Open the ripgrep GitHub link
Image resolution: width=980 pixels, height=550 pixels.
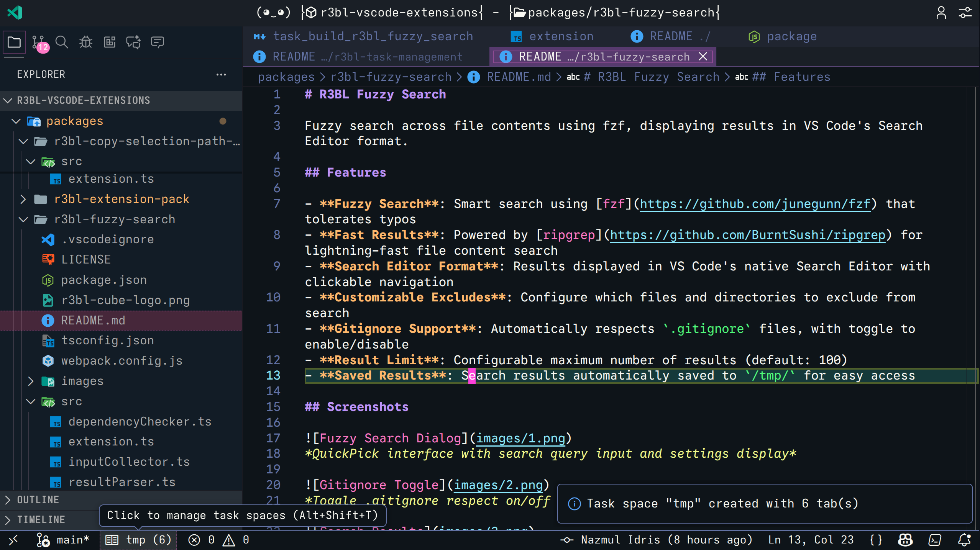click(x=747, y=235)
